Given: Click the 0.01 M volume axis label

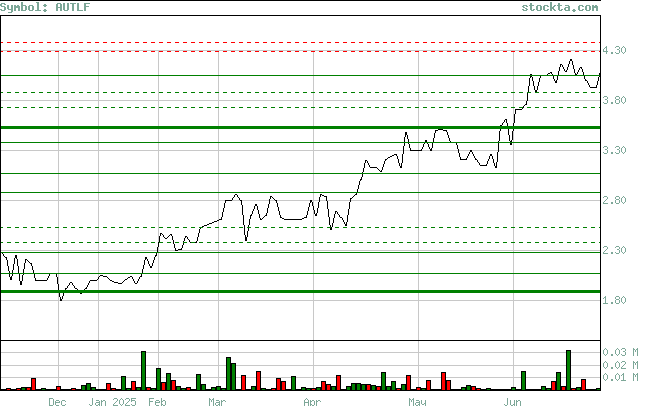Looking at the screenshot, I should (x=620, y=378).
